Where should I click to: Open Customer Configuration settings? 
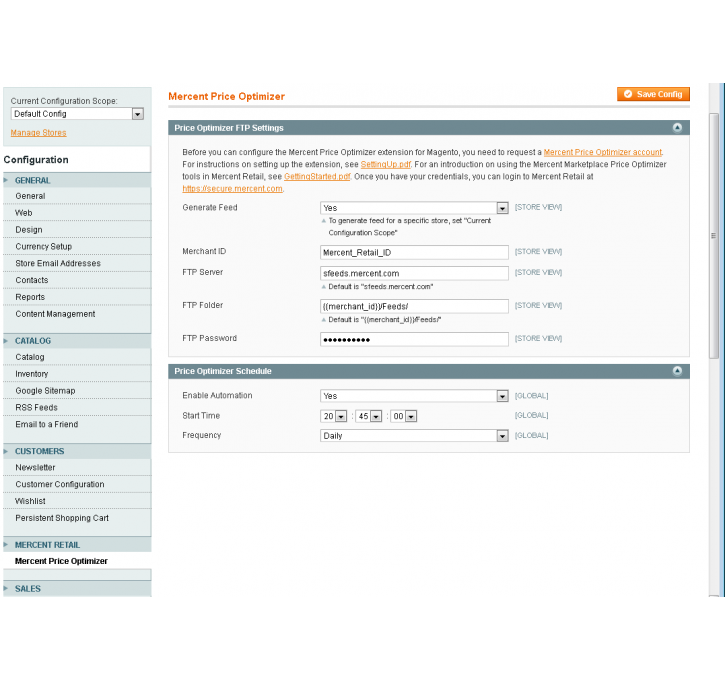77,484
